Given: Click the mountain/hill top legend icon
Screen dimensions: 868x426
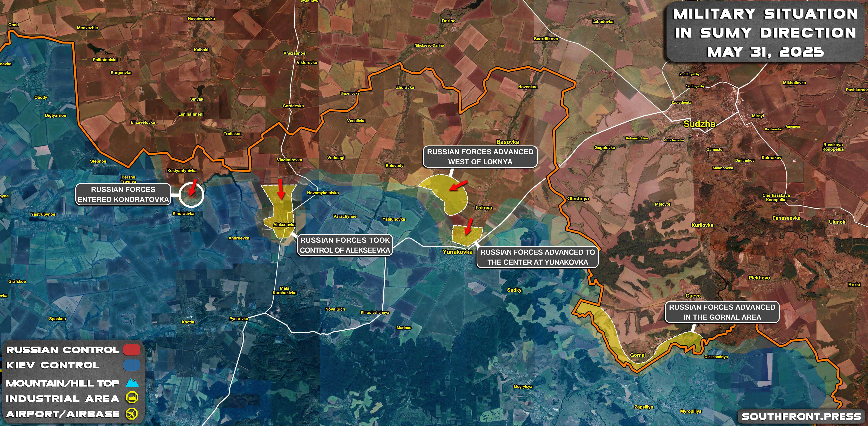Looking at the screenshot, I should coord(132,383).
